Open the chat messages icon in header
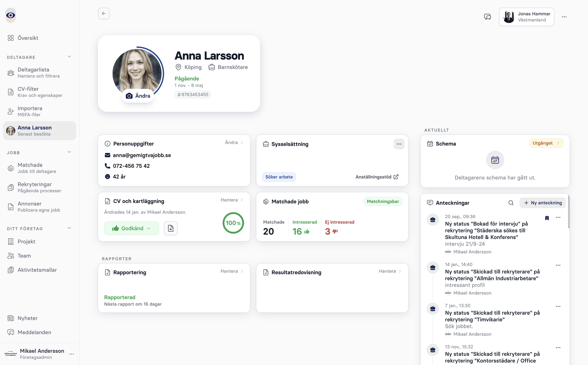This screenshot has width=588, height=365. coord(487,17)
